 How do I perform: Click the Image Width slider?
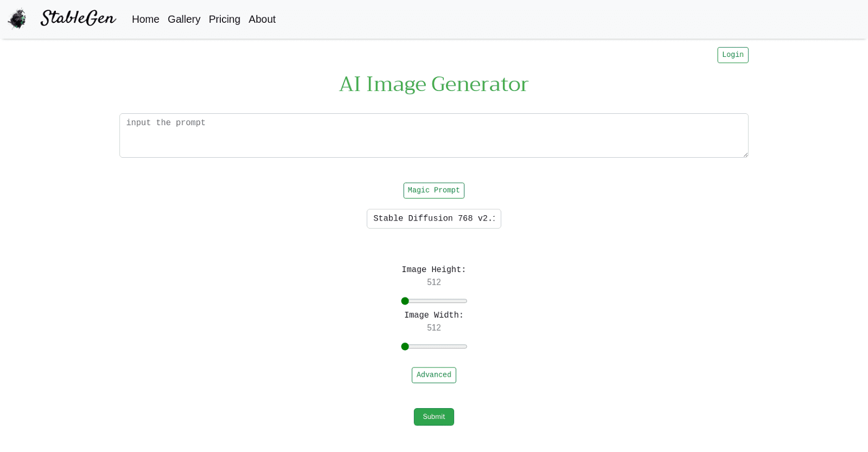click(434, 347)
